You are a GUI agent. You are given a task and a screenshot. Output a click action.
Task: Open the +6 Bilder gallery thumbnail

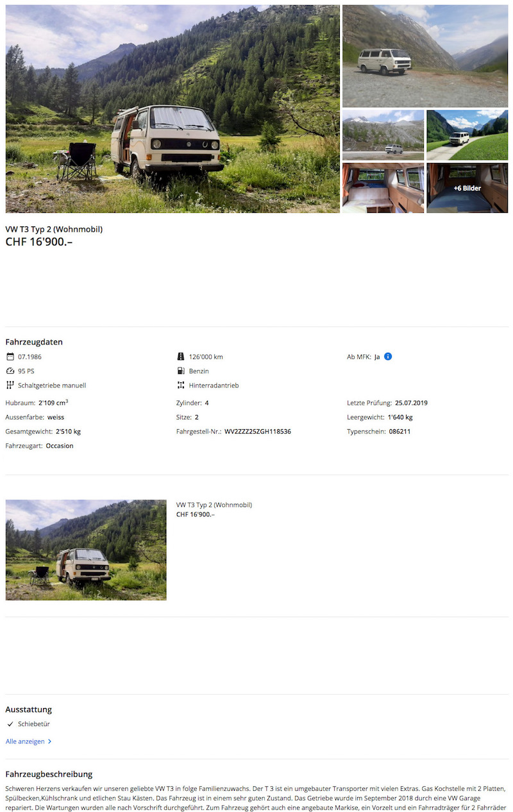click(467, 188)
